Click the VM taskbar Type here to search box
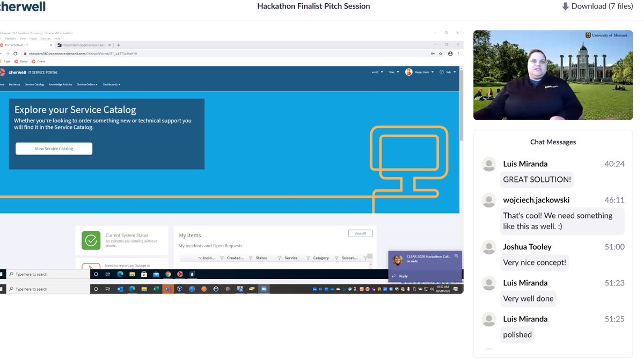Viewport: 644px width, 360px height. 47,274
